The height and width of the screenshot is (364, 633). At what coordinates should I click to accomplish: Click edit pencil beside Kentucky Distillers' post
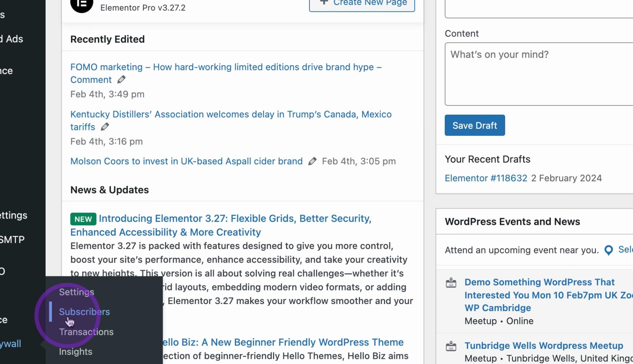tap(105, 127)
